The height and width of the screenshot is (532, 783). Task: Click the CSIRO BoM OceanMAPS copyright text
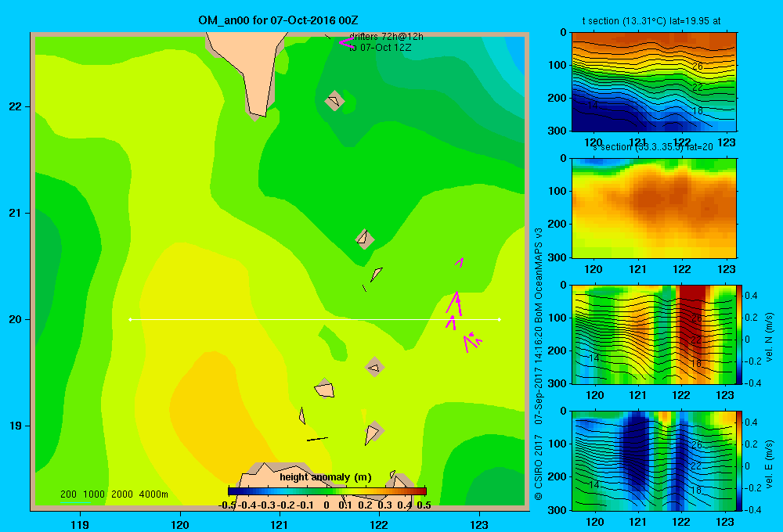539,365
